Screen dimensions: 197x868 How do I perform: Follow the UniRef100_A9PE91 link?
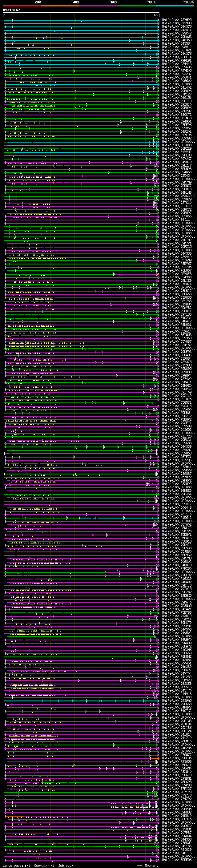pyautogui.click(x=176, y=61)
